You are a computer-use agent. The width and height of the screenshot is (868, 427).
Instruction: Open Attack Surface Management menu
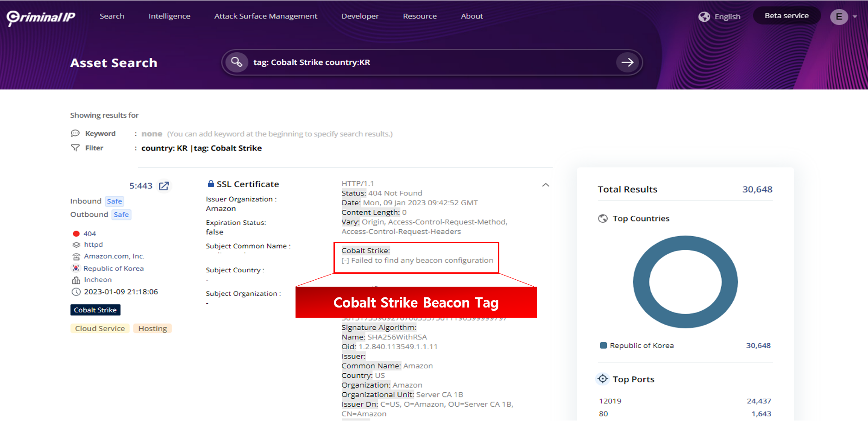[x=266, y=16]
